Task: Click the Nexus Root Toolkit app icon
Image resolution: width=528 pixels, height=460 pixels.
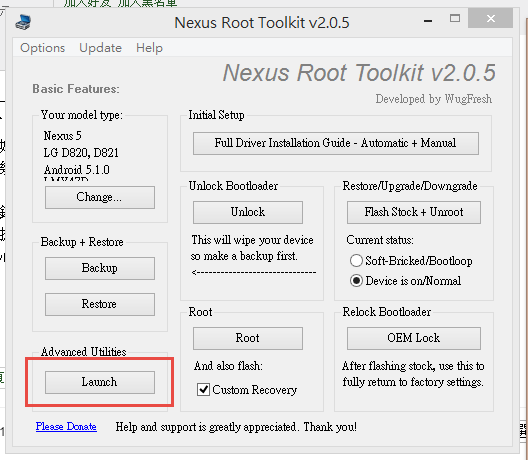Action: 23,22
